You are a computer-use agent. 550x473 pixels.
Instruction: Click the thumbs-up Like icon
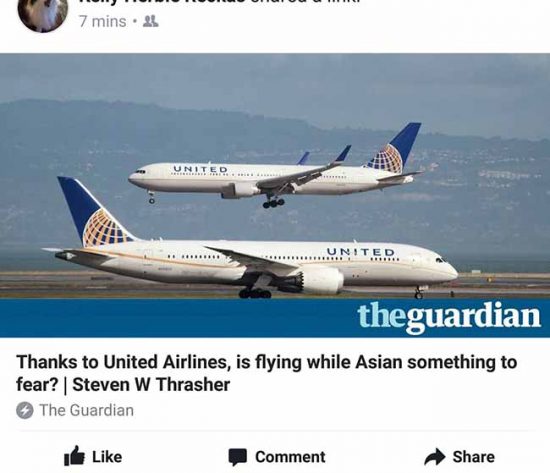(x=74, y=456)
